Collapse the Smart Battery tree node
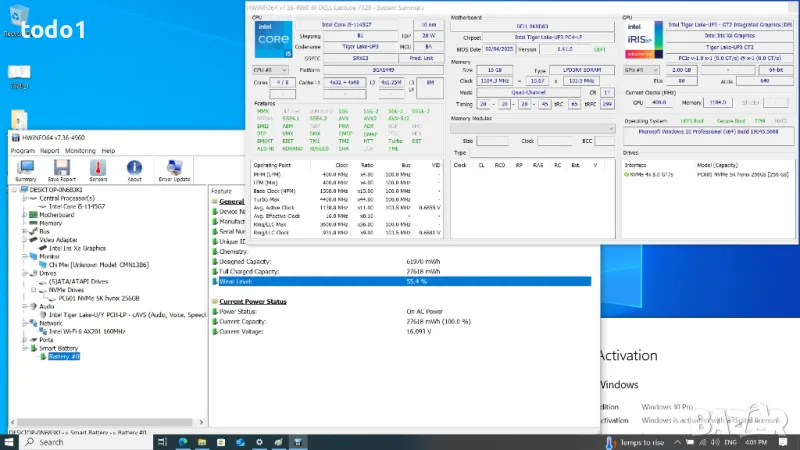Image resolution: width=800 pixels, height=450 pixels. click(x=24, y=348)
